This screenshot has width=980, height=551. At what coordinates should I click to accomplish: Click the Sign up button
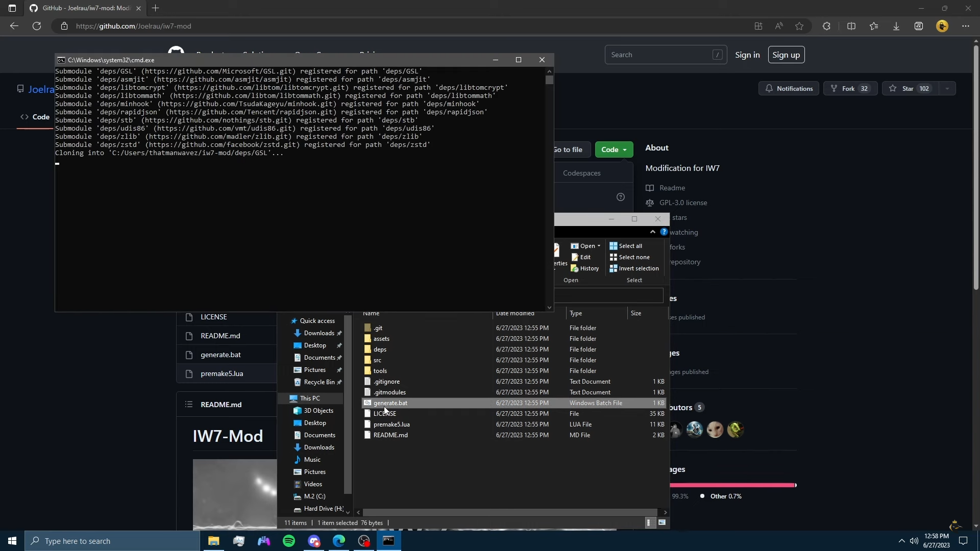pos(786,55)
